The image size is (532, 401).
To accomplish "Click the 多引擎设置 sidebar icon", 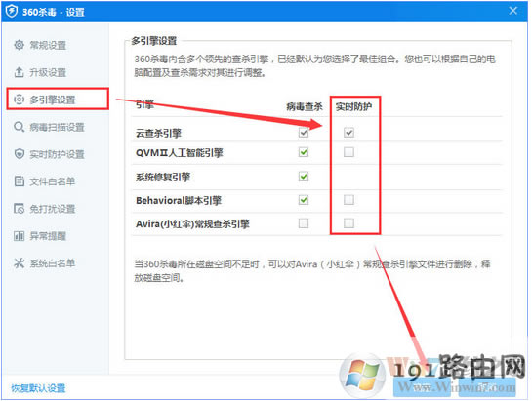I will [x=19, y=100].
